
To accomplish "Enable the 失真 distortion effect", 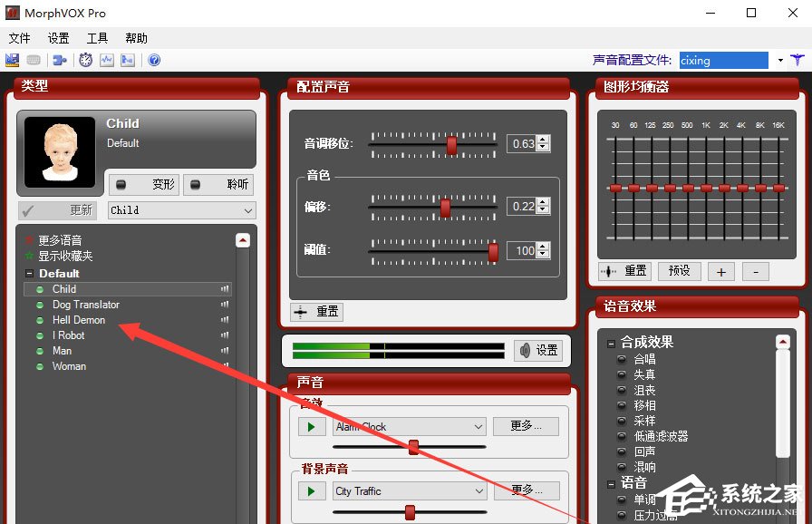I will (622, 374).
